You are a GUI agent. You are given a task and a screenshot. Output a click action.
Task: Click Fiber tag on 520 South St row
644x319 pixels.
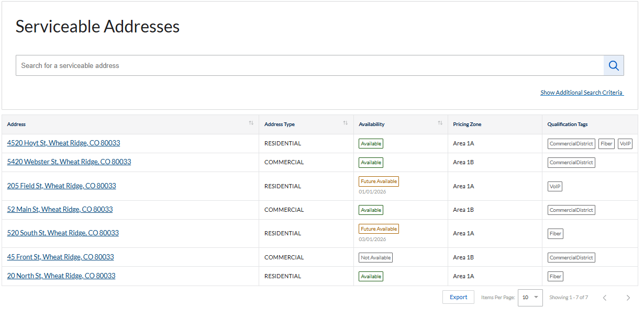tap(555, 234)
